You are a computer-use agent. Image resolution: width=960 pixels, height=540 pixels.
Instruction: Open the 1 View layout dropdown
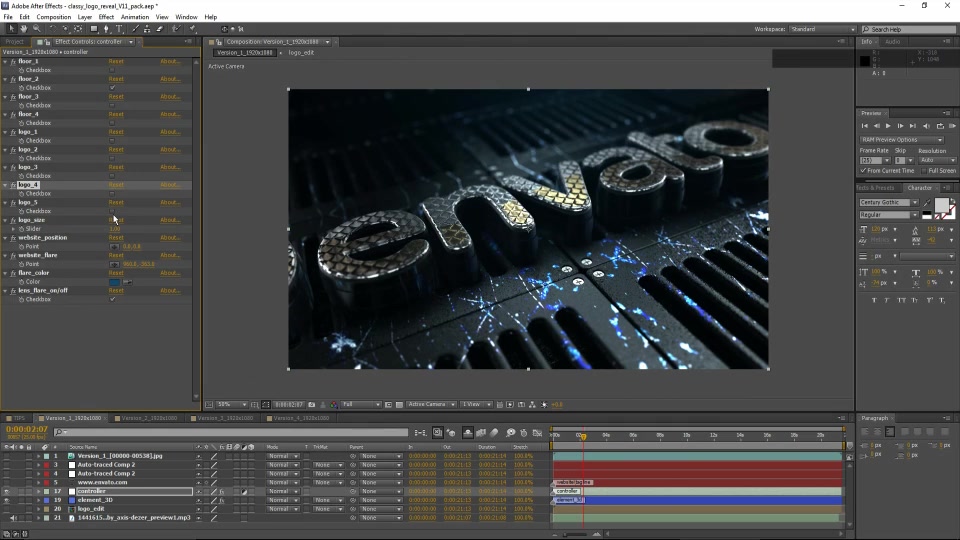(476, 405)
